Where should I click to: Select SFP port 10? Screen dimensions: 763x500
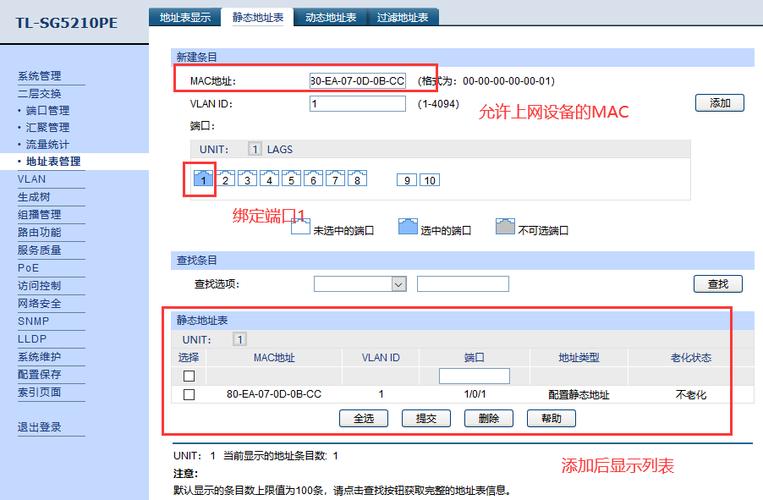pyautogui.click(x=430, y=180)
